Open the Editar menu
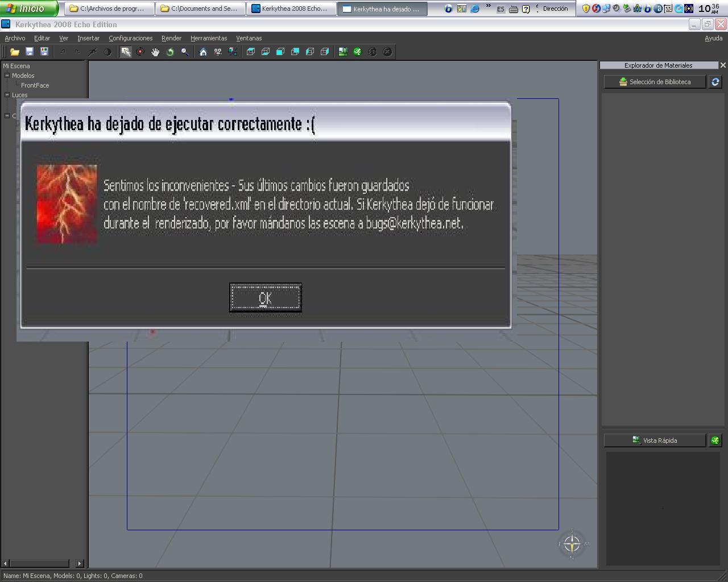 (x=42, y=38)
